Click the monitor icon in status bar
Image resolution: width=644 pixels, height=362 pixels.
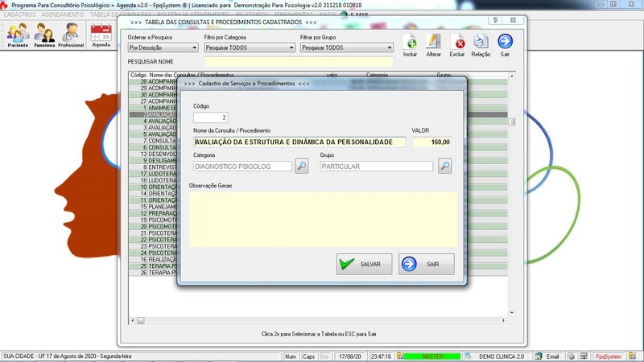584,356
